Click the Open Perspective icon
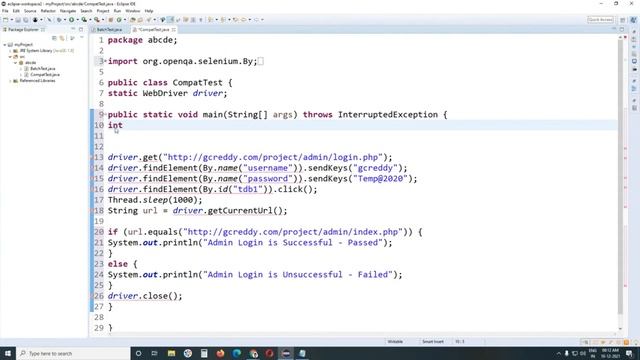Screen dimensions: 640x360 [622, 20]
